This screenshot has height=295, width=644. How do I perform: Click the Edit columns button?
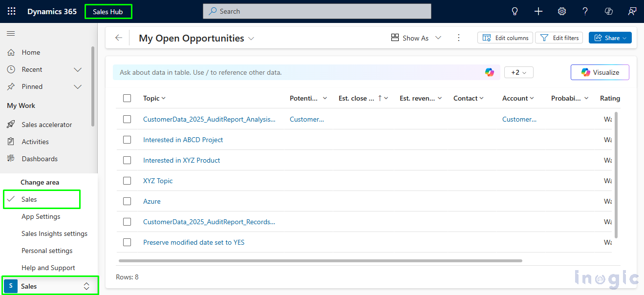tap(506, 38)
